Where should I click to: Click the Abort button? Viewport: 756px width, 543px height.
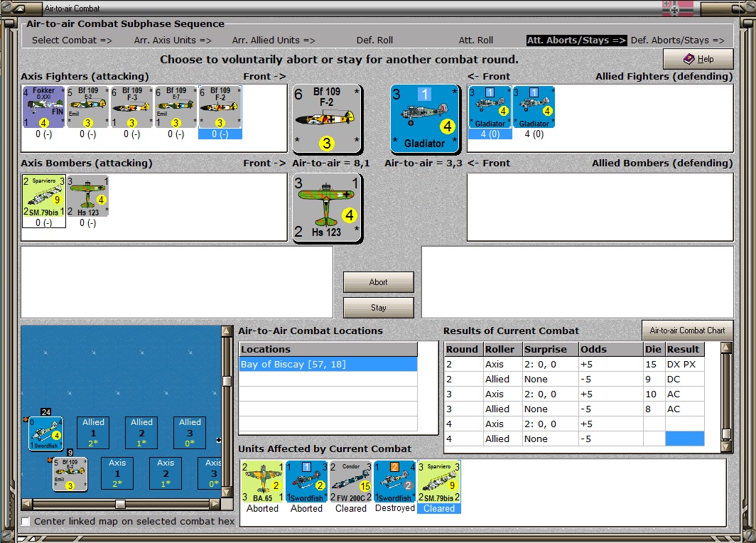point(379,282)
